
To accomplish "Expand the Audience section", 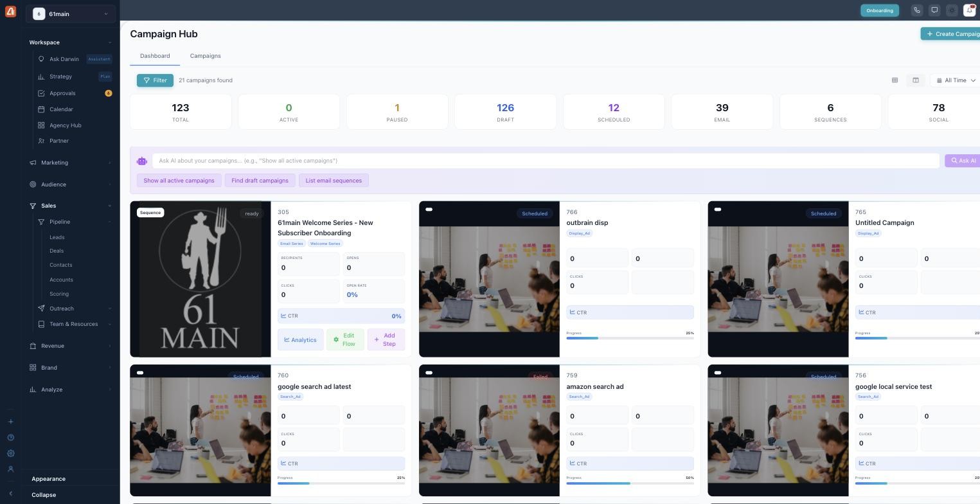I will coord(71,184).
